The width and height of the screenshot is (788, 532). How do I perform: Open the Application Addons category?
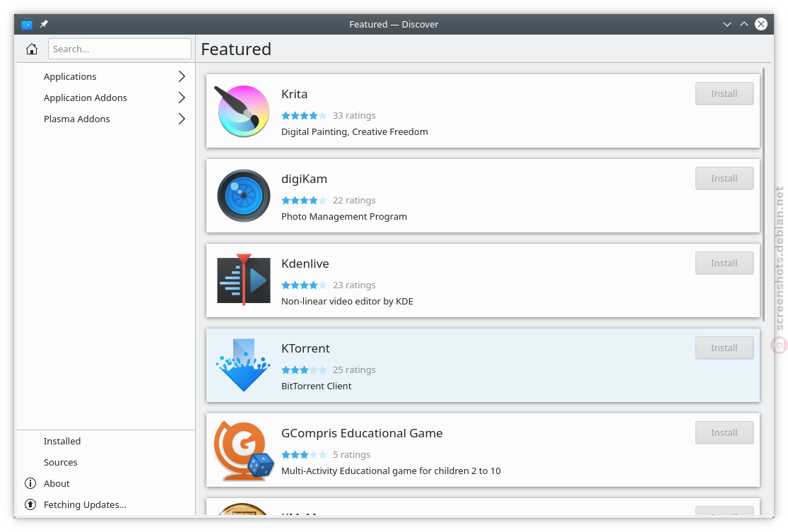pos(106,97)
